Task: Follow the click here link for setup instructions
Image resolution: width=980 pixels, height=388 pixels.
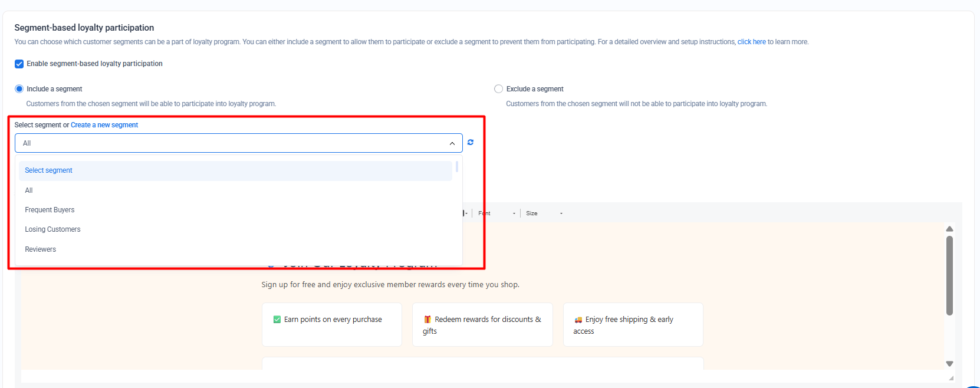Action: pos(751,42)
